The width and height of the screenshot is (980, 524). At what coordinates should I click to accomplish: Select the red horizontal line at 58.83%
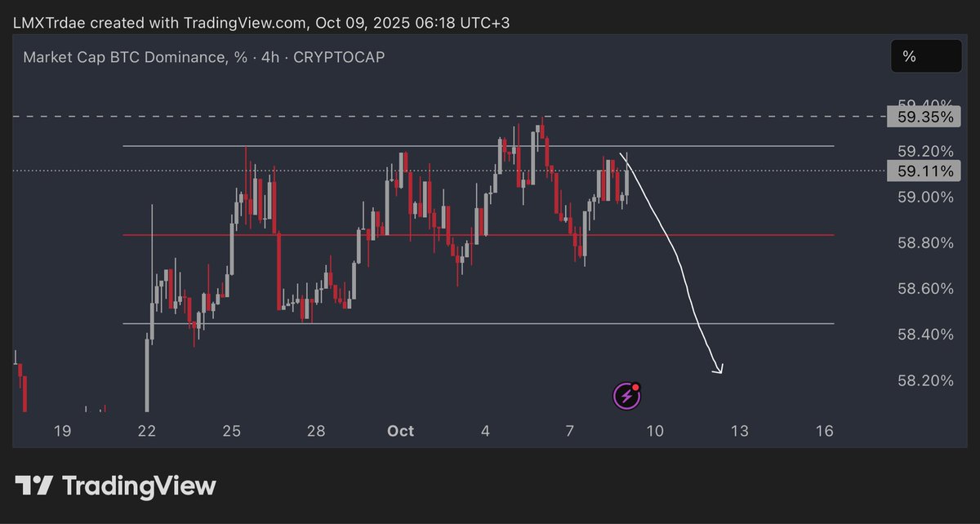click(x=479, y=235)
